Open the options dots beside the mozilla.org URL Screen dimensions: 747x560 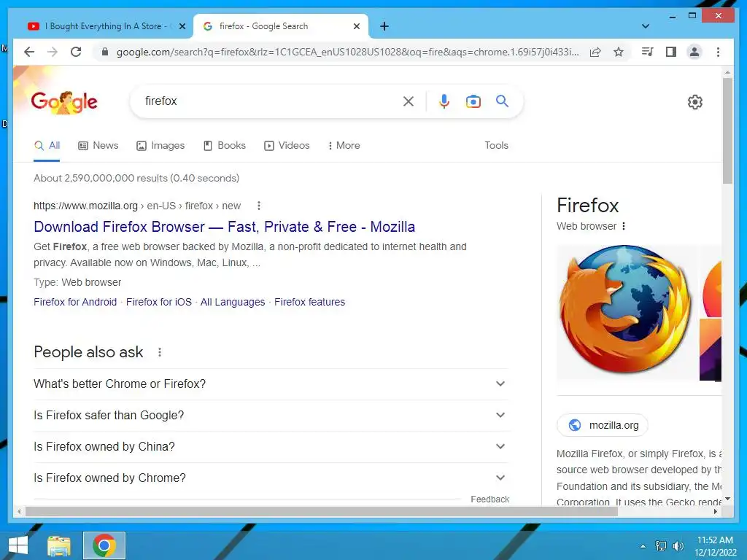pyautogui.click(x=259, y=206)
